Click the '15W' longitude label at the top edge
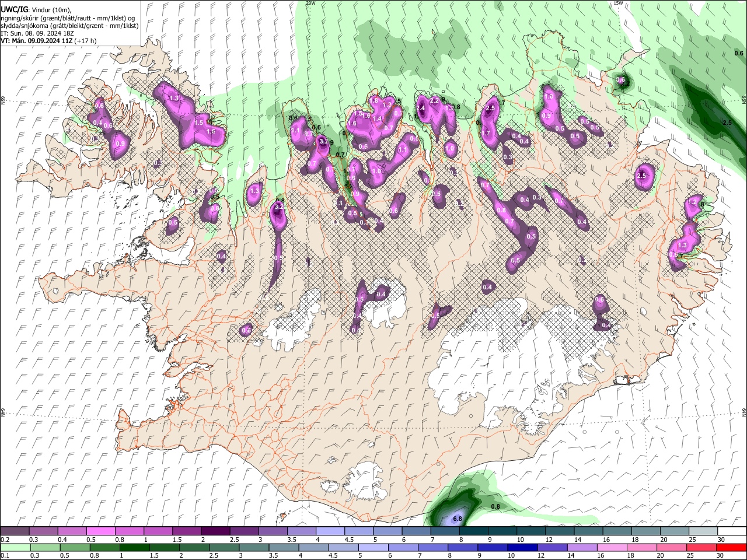This screenshot has width=747, height=560. [x=618, y=3]
